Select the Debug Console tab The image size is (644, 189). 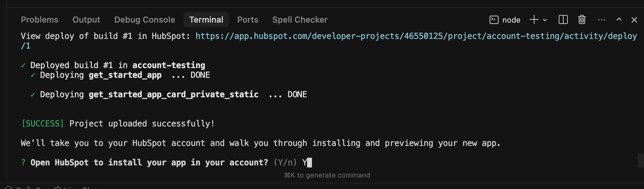[x=145, y=20]
